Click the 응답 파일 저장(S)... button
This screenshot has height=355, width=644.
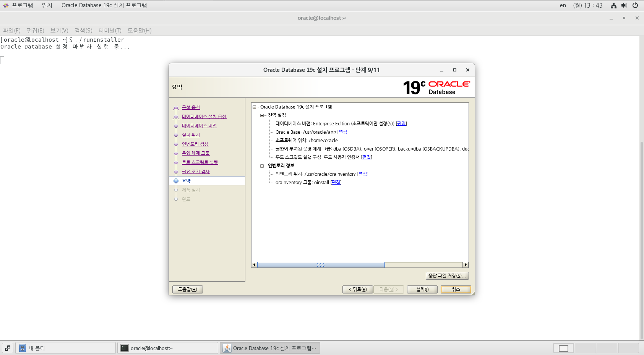[x=447, y=276]
